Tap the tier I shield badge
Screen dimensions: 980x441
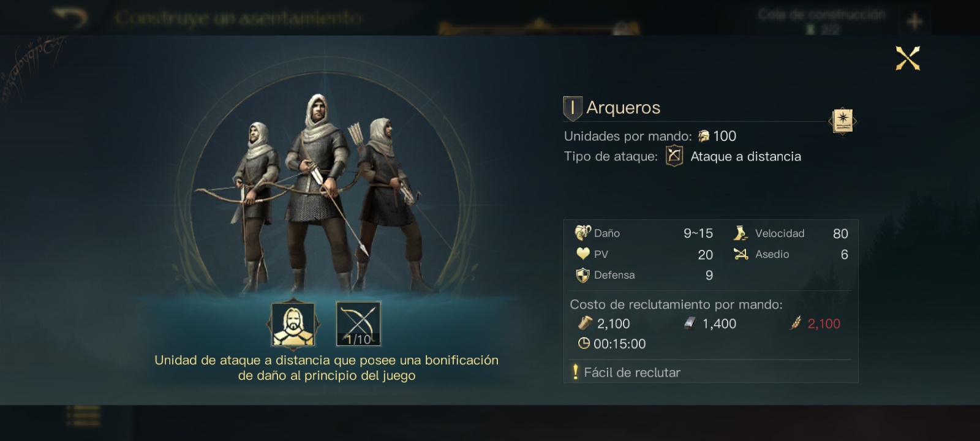[x=572, y=108]
